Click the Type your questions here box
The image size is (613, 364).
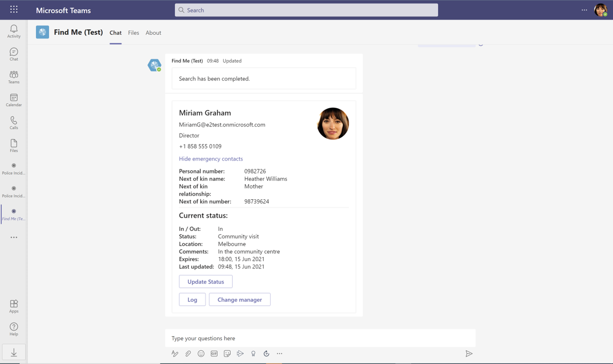tap(320, 338)
